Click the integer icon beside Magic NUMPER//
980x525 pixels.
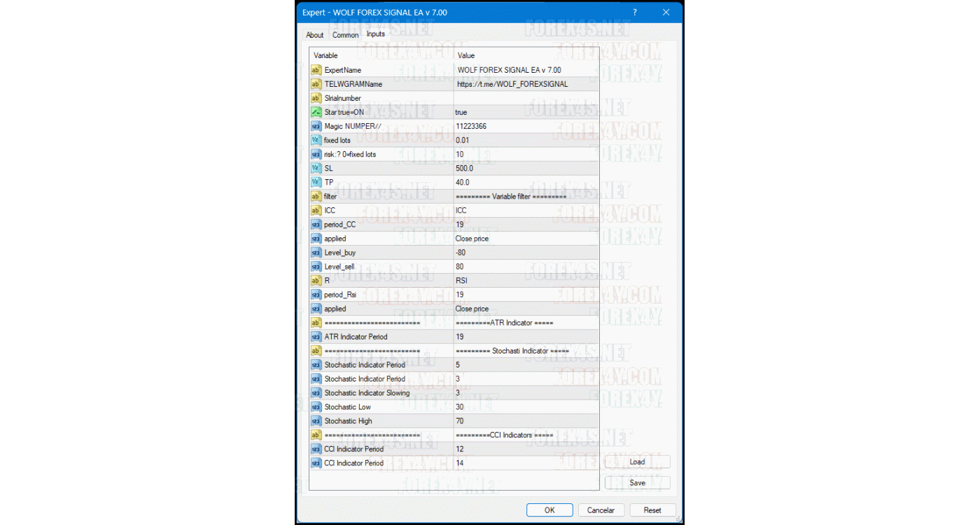pos(316,126)
